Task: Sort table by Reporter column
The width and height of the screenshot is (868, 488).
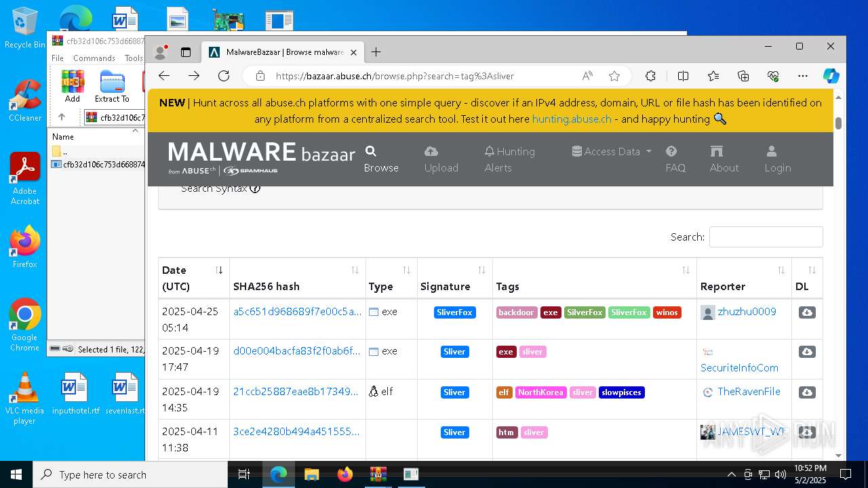Action: point(744,278)
